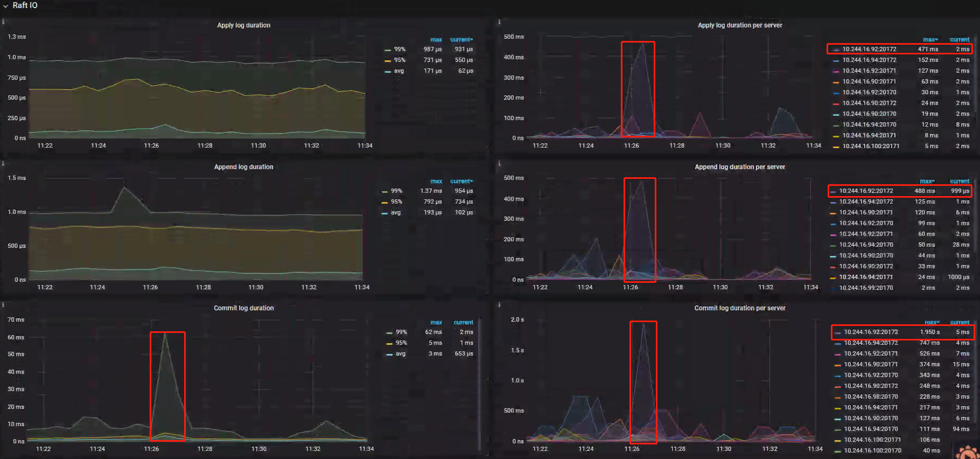Click 488 ms max value in Append per server legend

(x=925, y=191)
